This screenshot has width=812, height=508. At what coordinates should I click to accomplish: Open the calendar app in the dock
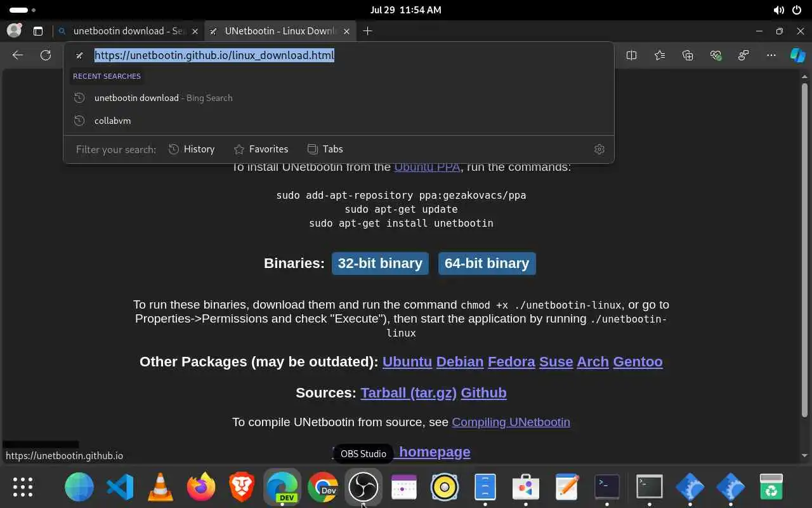[404, 487]
